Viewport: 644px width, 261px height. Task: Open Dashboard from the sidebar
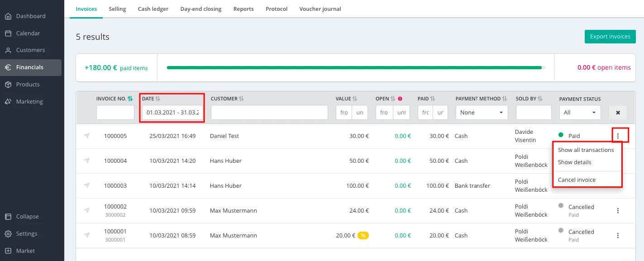click(31, 16)
